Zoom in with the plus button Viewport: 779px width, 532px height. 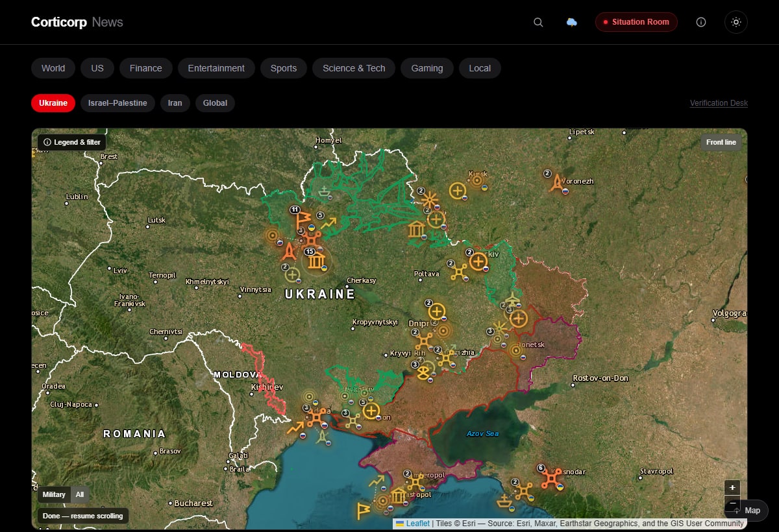(x=732, y=487)
